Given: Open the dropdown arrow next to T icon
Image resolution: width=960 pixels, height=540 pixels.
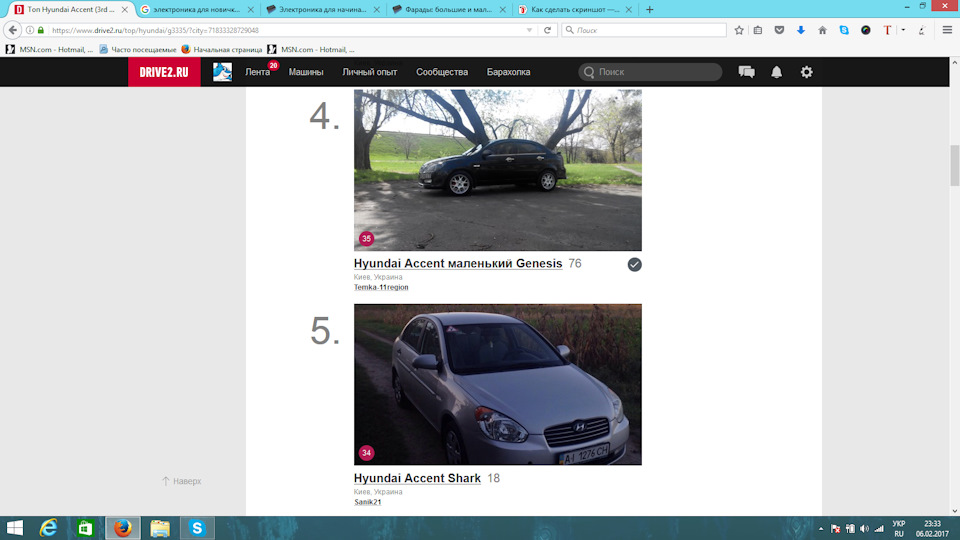Looking at the screenshot, I should pos(903,30).
